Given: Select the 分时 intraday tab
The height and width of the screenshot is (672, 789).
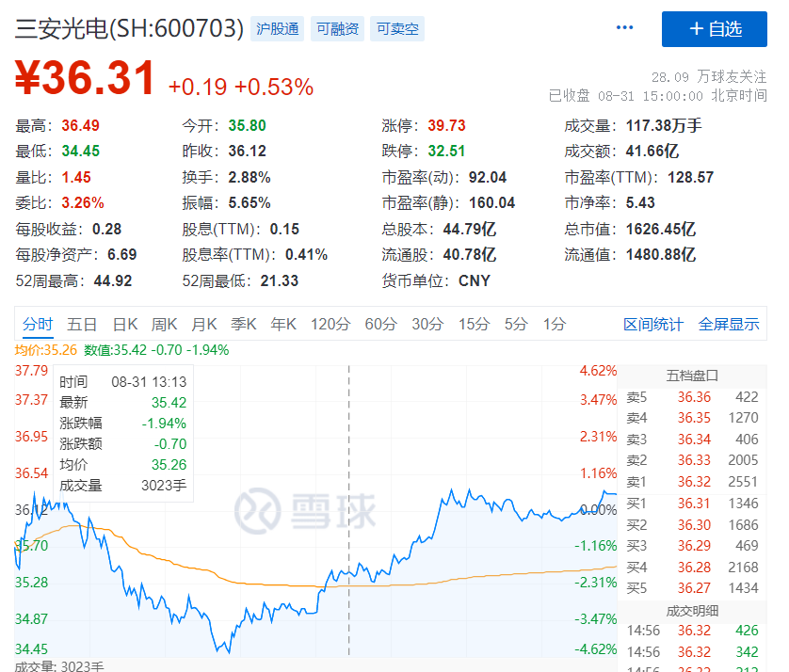Looking at the screenshot, I should point(38,323).
